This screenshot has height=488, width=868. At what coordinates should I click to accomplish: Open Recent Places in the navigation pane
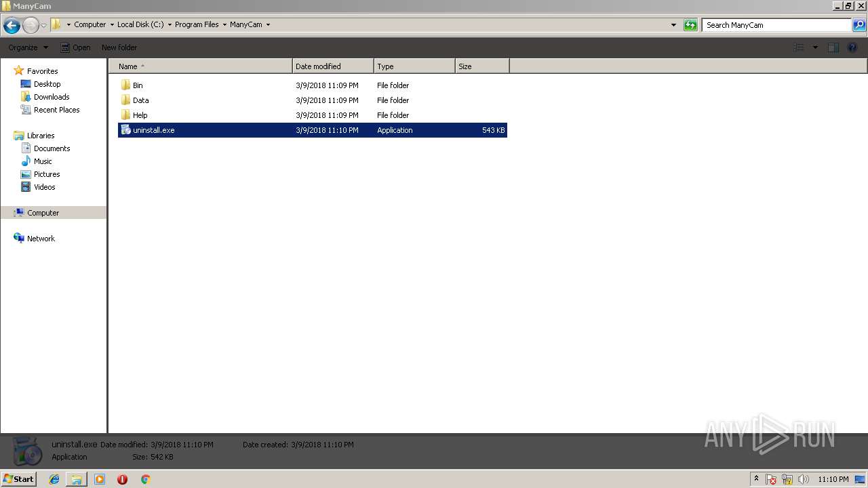point(56,110)
